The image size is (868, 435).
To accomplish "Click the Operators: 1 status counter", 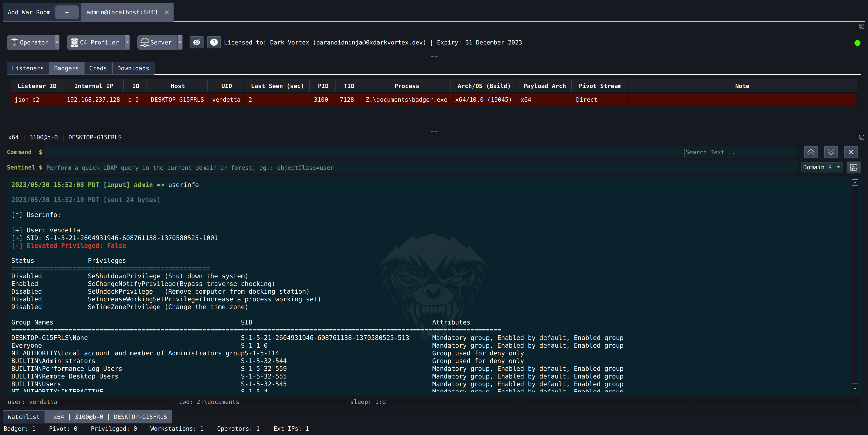I will coord(238,429).
